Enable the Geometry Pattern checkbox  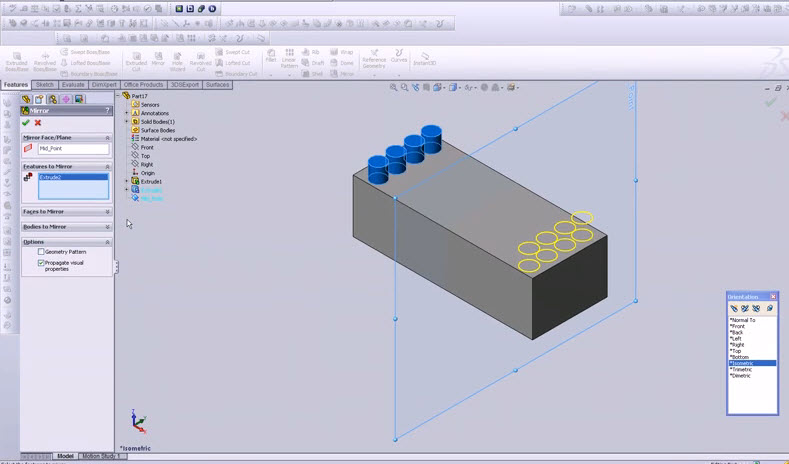(x=41, y=252)
